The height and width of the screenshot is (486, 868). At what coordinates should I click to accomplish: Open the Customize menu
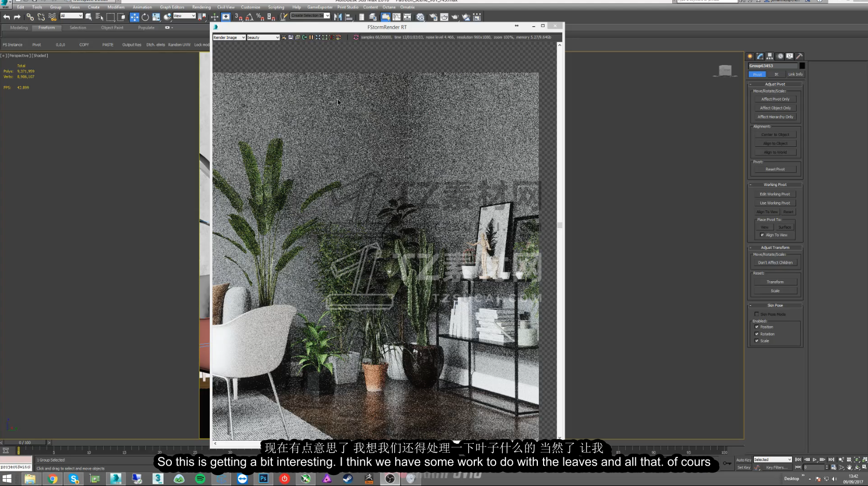pyautogui.click(x=250, y=7)
